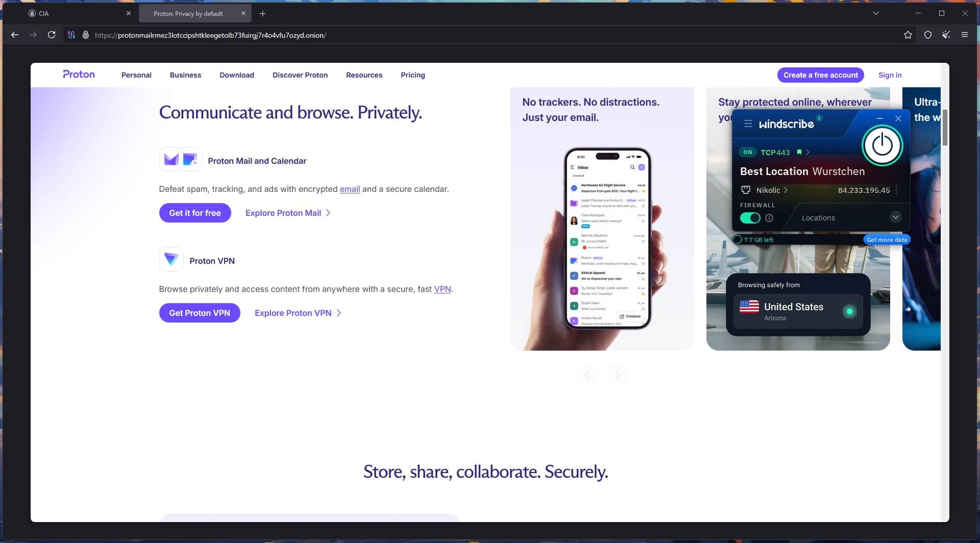Click the carousel next arrow
Screen dimensions: 980x543
coord(617,375)
